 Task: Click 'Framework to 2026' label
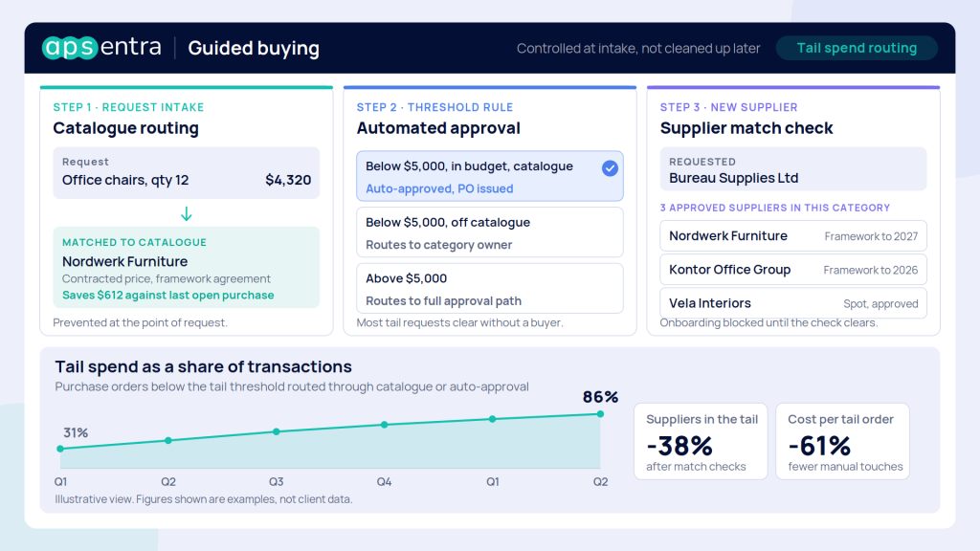871,270
